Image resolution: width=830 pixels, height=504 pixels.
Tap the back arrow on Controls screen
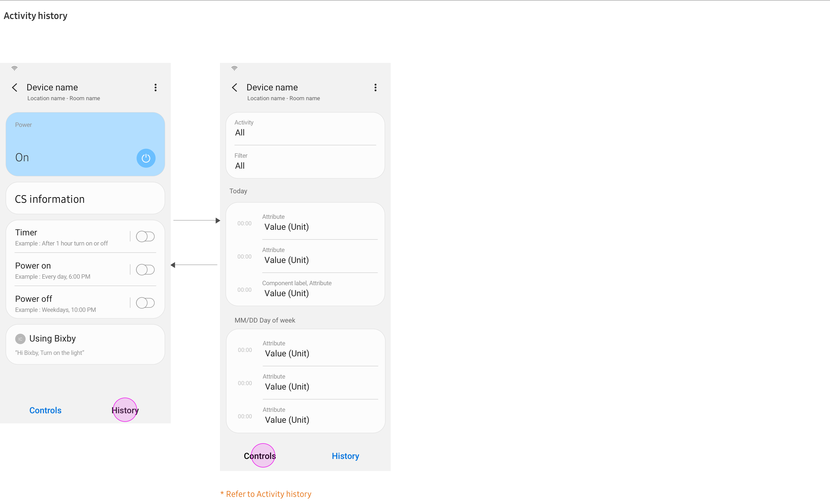pos(15,87)
